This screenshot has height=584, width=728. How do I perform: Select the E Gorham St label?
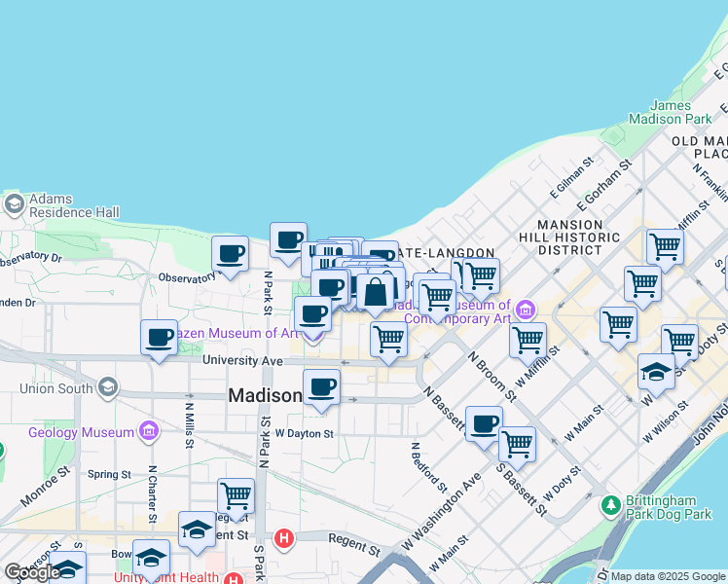(604, 185)
